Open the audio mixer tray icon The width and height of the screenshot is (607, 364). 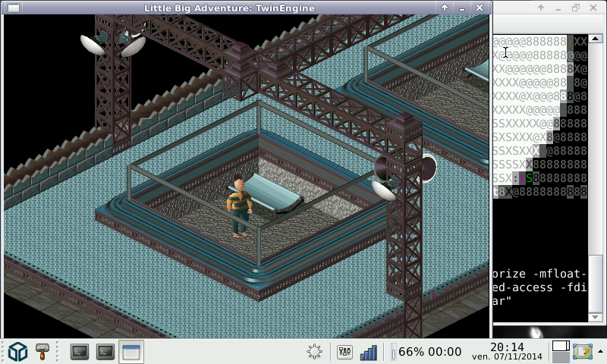(344, 352)
